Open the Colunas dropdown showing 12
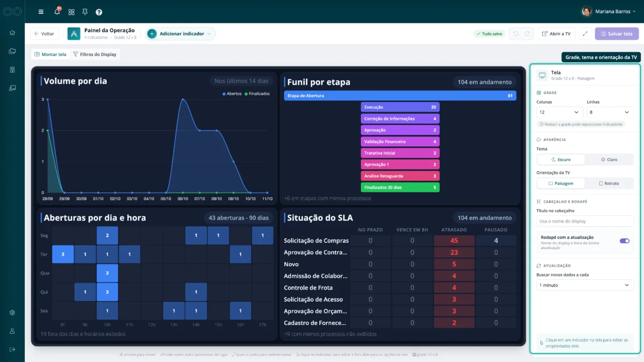 pyautogui.click(x=559, y=112)
